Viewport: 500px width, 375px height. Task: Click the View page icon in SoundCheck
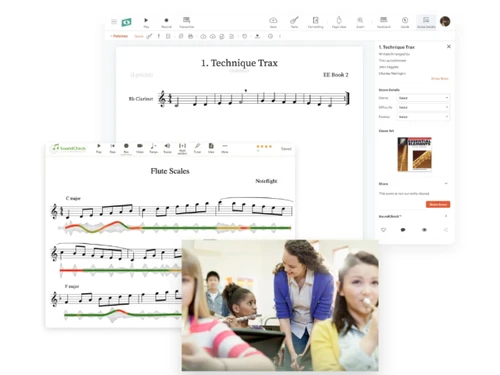[211, 148]
